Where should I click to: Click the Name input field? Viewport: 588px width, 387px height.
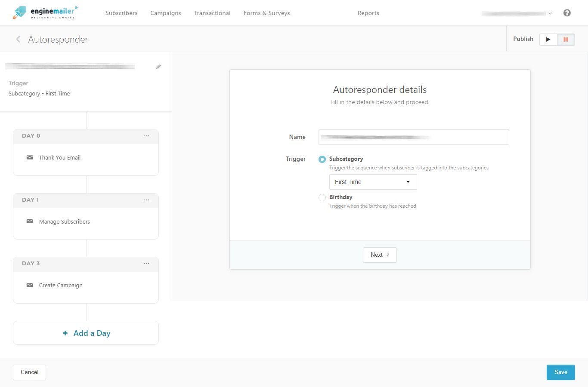pos(413,137)
